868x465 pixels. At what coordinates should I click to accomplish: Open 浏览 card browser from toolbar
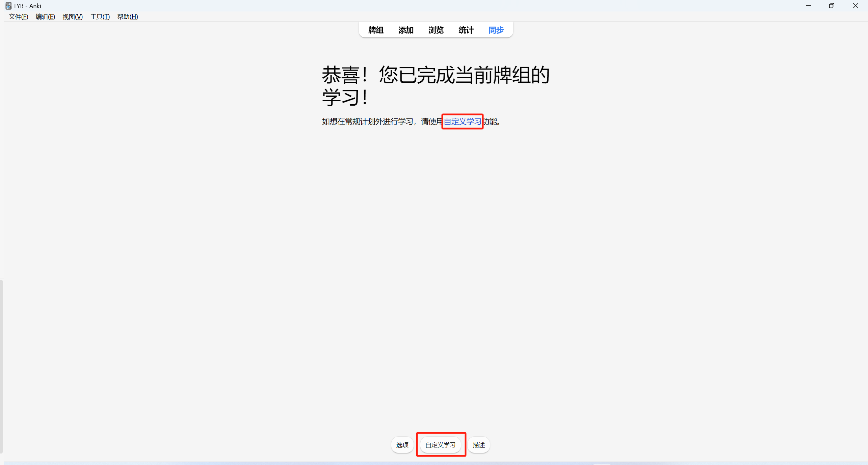[436, 30]
